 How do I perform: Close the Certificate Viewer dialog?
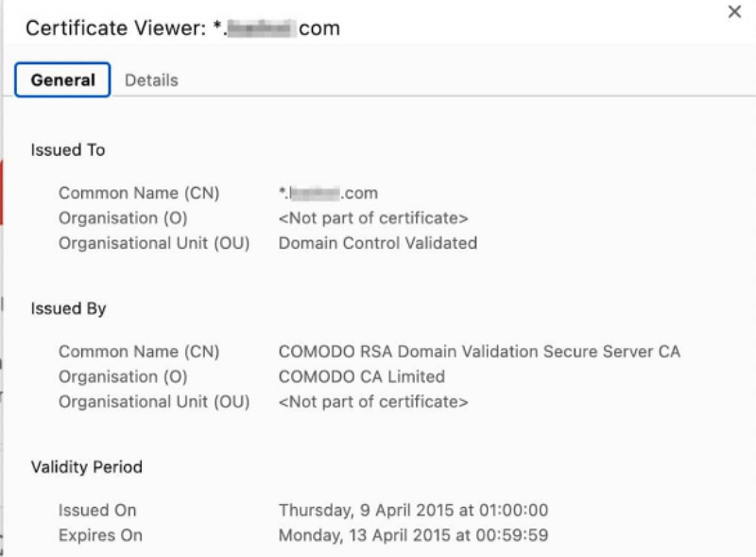733,12
